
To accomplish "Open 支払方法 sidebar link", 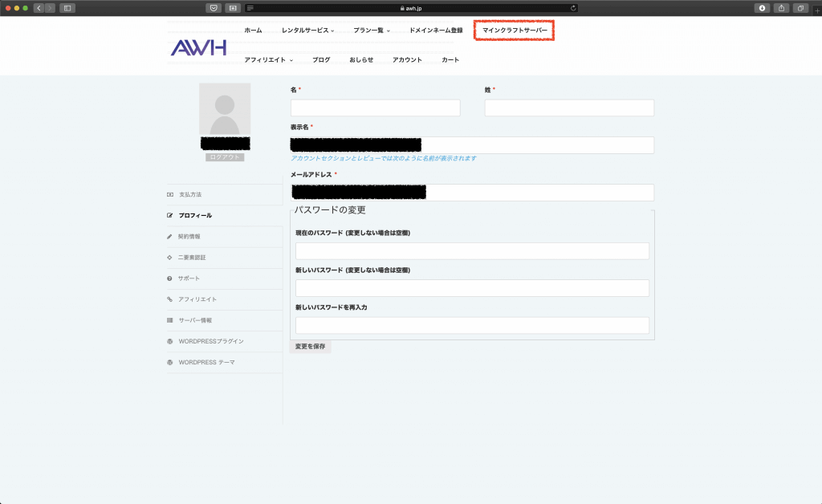I will (190, 194).
